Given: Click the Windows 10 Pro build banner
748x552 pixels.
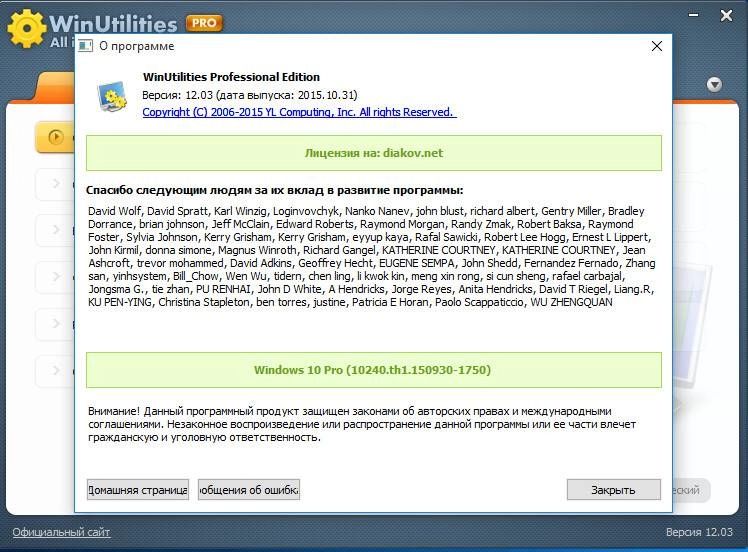Looking at the screenshot, I should coord(374,370).
